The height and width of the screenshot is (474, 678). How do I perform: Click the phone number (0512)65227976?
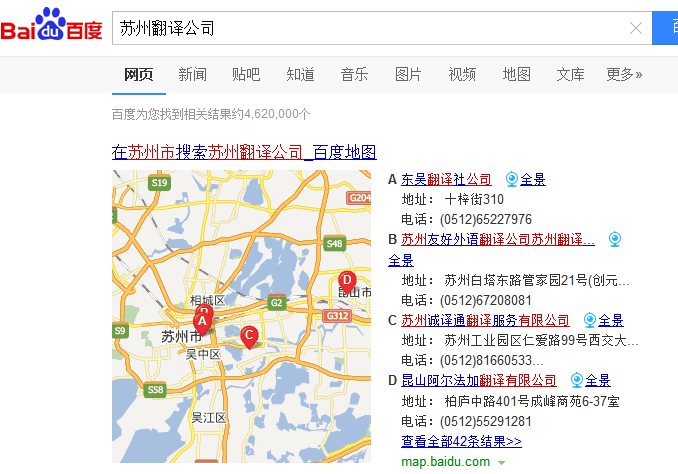(x=486, y=219)
